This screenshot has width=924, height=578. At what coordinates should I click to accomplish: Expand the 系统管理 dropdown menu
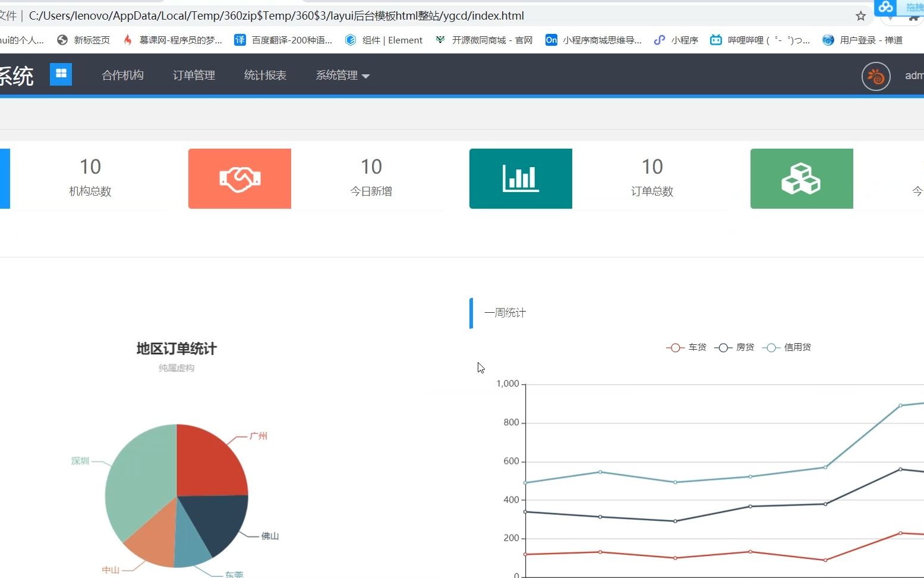(x=343, y=76)
